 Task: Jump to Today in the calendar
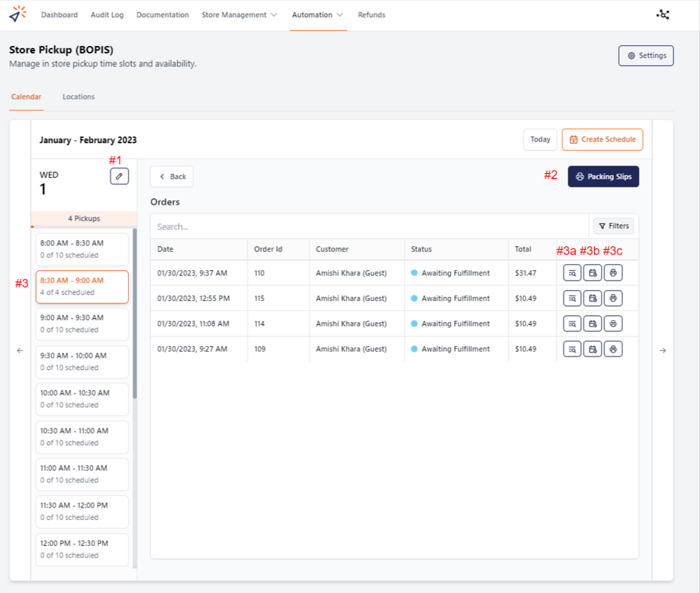pos(540,140)
